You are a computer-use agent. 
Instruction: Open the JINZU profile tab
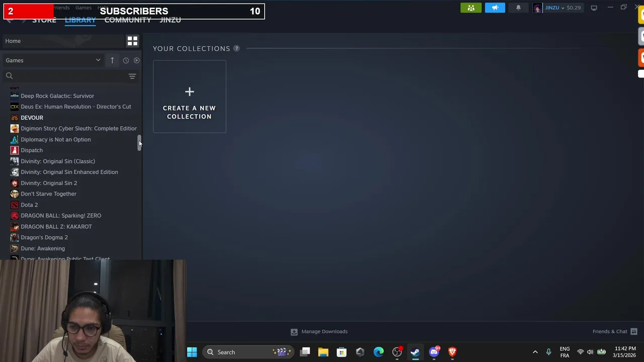(x=170, y=20)
